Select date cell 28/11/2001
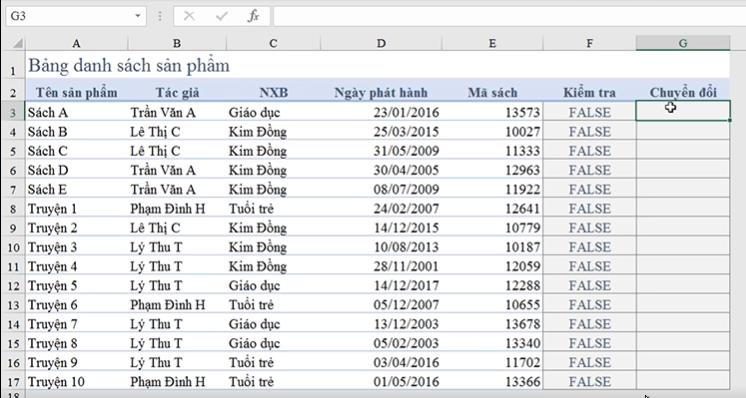 coord(382,266)
